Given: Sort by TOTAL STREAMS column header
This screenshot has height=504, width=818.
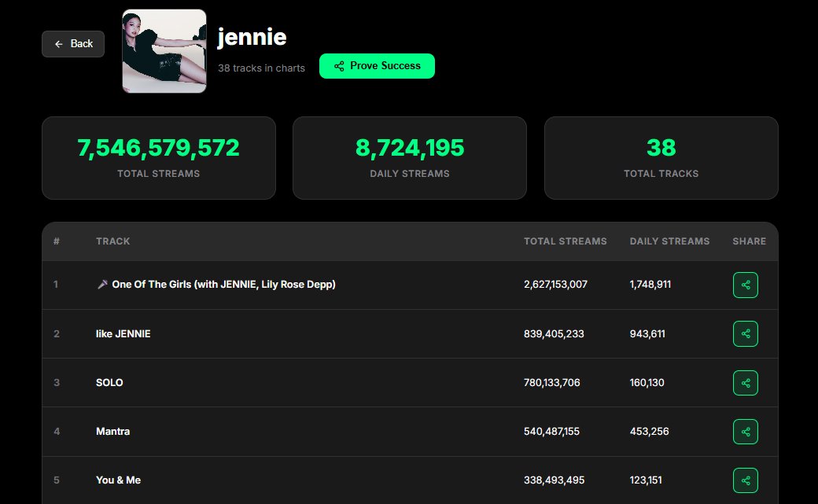Looking at the screenshot, I should coord(565,241).
